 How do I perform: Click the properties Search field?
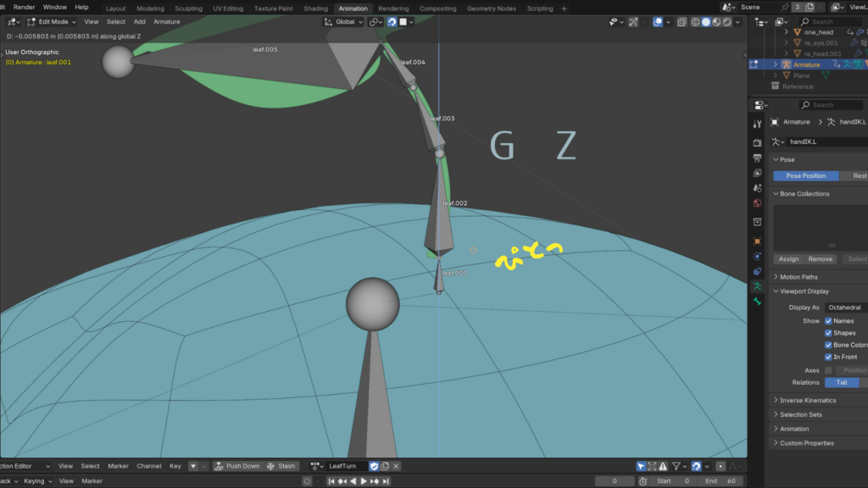coord(831,105)
